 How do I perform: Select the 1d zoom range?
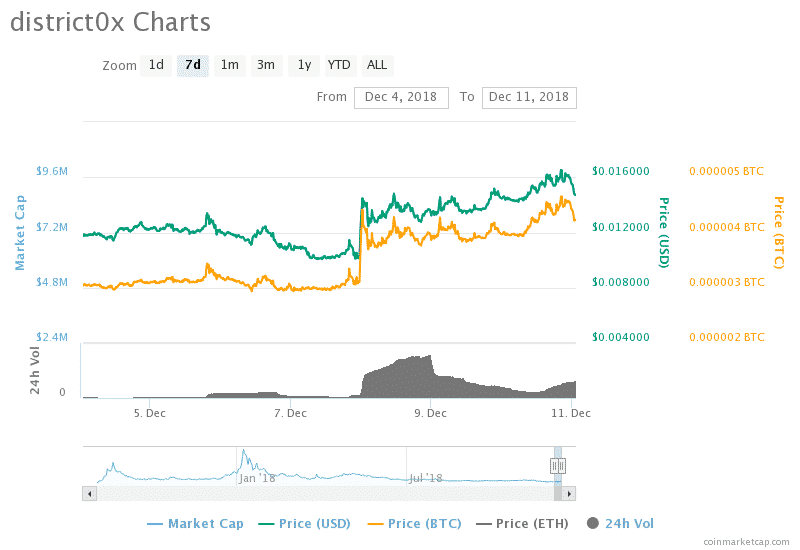(x=156, y=66)
